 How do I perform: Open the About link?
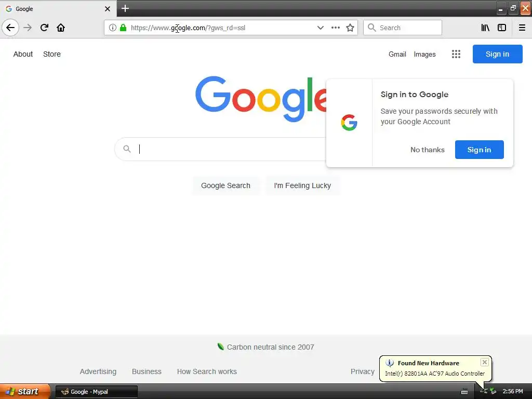coord(23,54)
